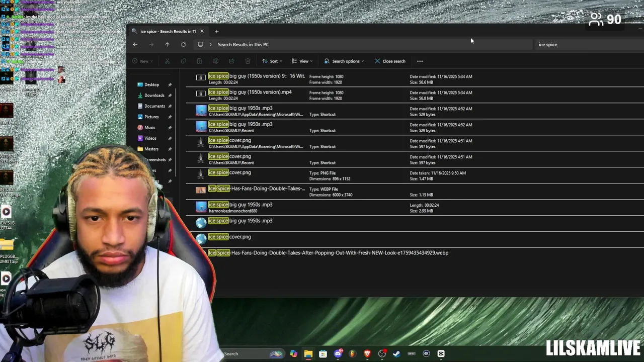Expand the Search options dropdown
Image resolution: width=644 pixels, height=362 pixels.
tap(344, 61)
